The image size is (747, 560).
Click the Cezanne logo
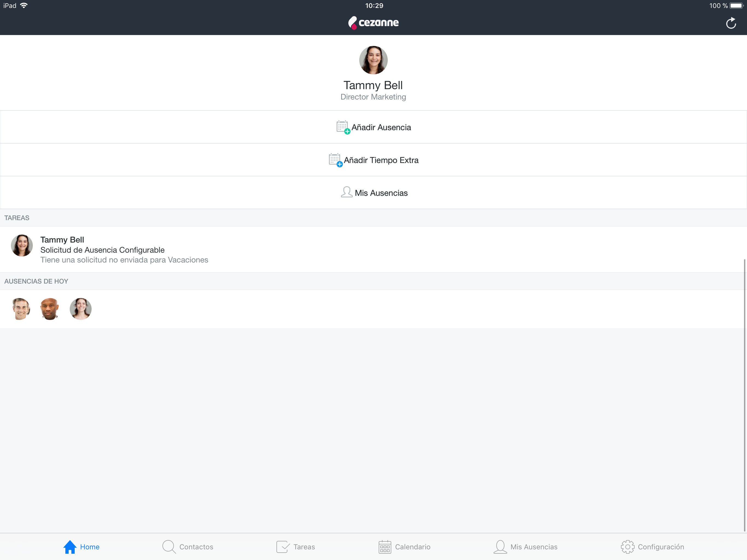(x=373, y=23)
